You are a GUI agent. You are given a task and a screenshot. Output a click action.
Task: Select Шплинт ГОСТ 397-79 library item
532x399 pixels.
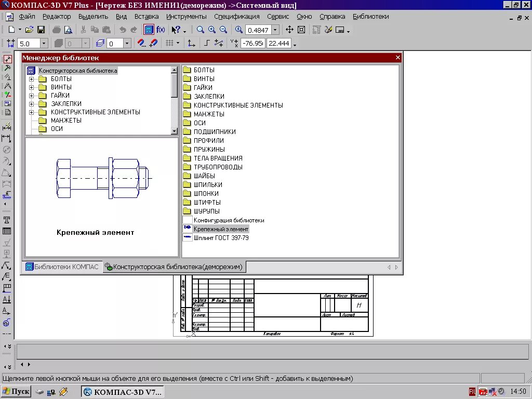[221, 238]
